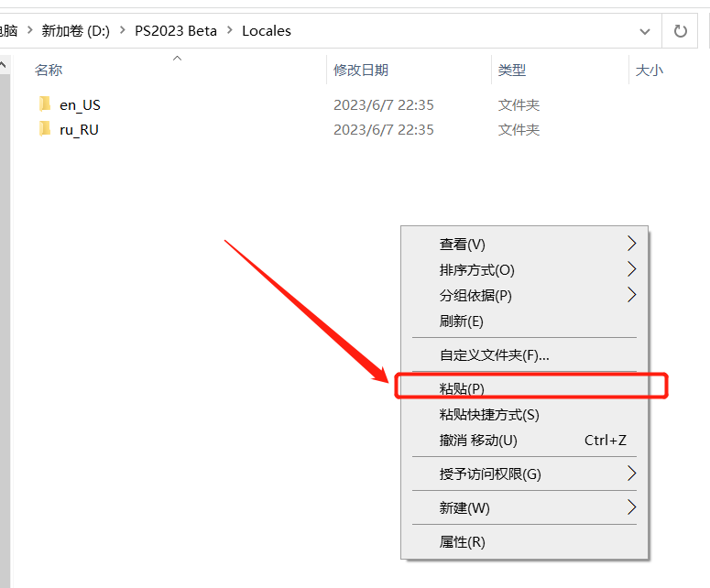Click 自定义文件夹(F)... menu entry
This screenshot has height=588, width=710.
(x=494, y=354)
